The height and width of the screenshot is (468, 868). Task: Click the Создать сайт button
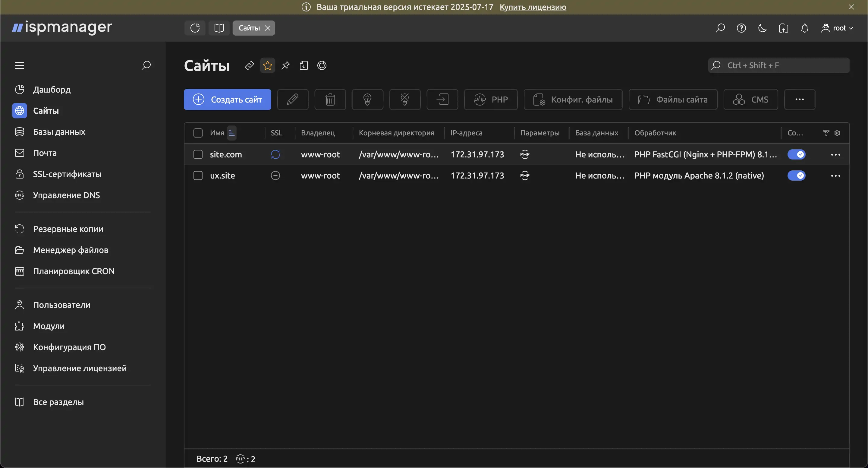click(227, 100)
